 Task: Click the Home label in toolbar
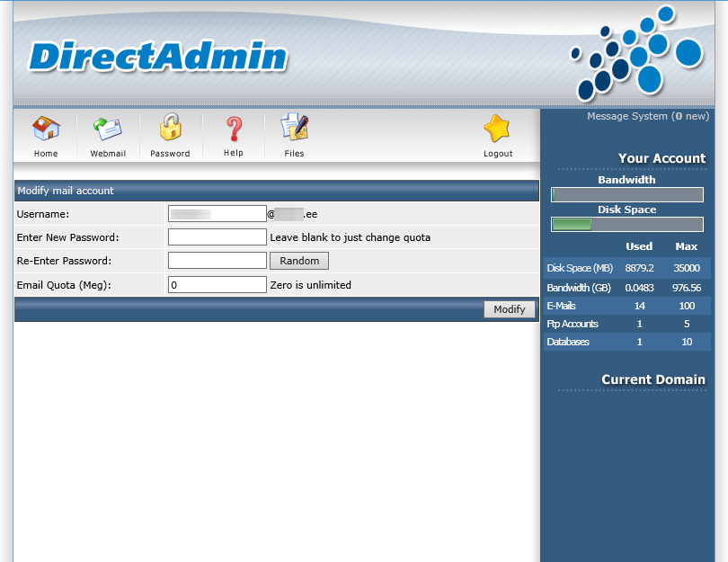(46, 154)
